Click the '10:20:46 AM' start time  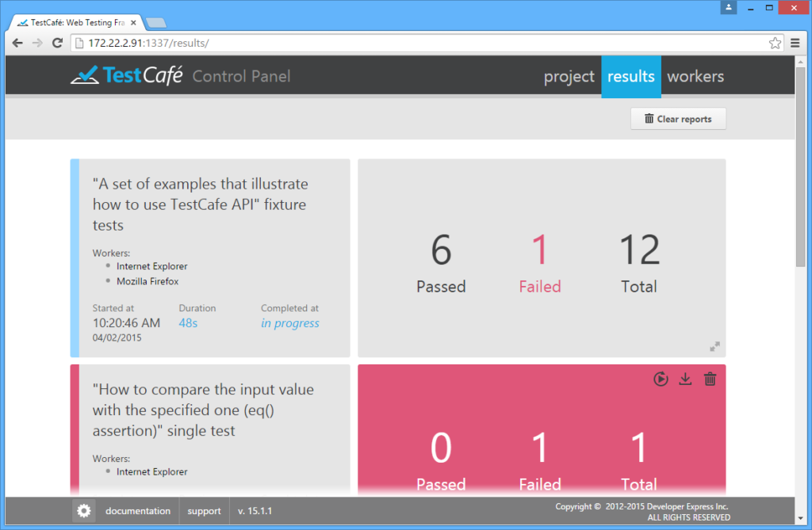coord(126,323)
